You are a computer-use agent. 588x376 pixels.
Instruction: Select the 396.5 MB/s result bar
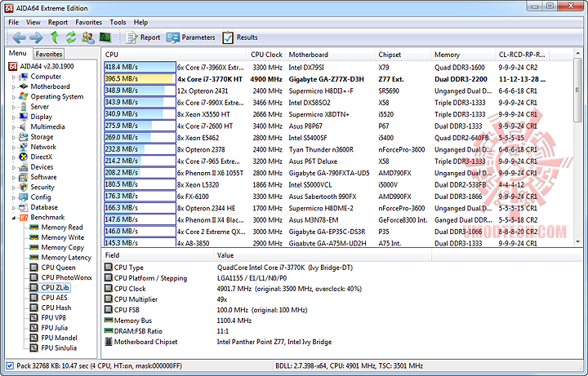(x=140, y=79)
